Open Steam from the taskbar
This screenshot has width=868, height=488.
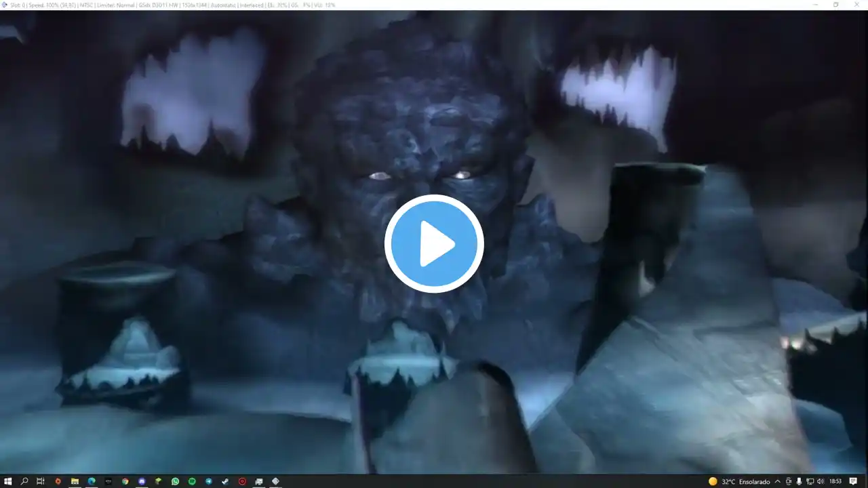(x=225, y=481)
